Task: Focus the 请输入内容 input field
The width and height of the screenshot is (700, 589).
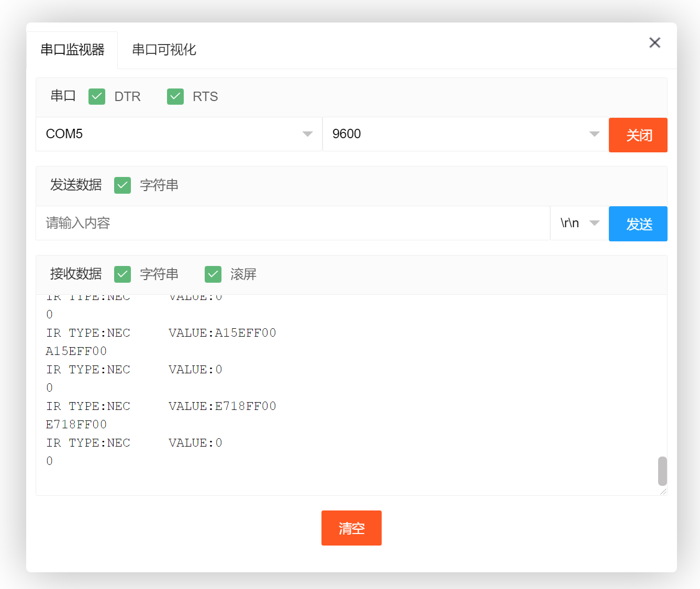Action: coord(292,223)
